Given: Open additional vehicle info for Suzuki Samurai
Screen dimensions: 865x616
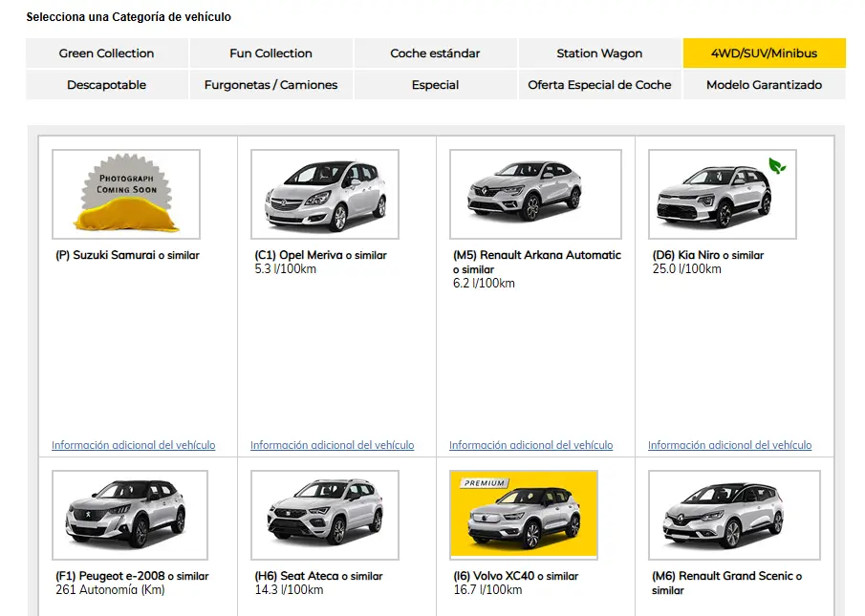Looking at the screenshot, I should pyautogui.click(x=134, y=445).
